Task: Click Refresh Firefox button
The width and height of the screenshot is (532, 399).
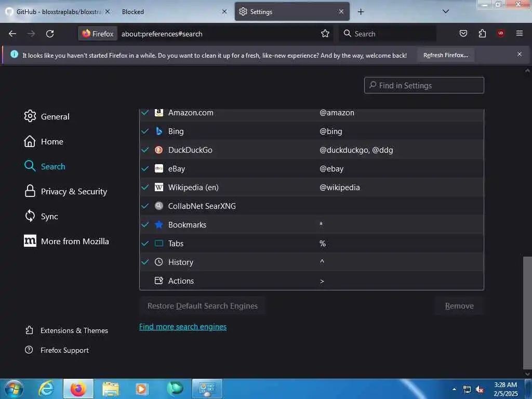Action: [x=445, y=55]
